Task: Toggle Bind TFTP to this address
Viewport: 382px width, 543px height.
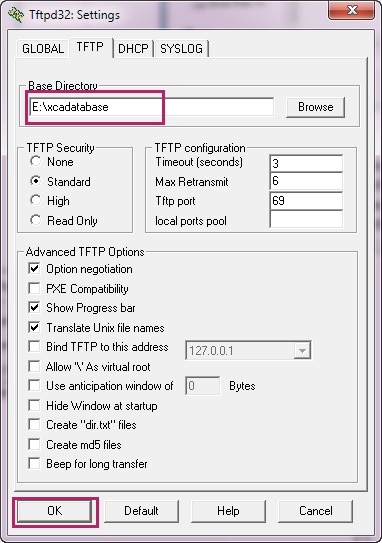Action: coord(34,346)
